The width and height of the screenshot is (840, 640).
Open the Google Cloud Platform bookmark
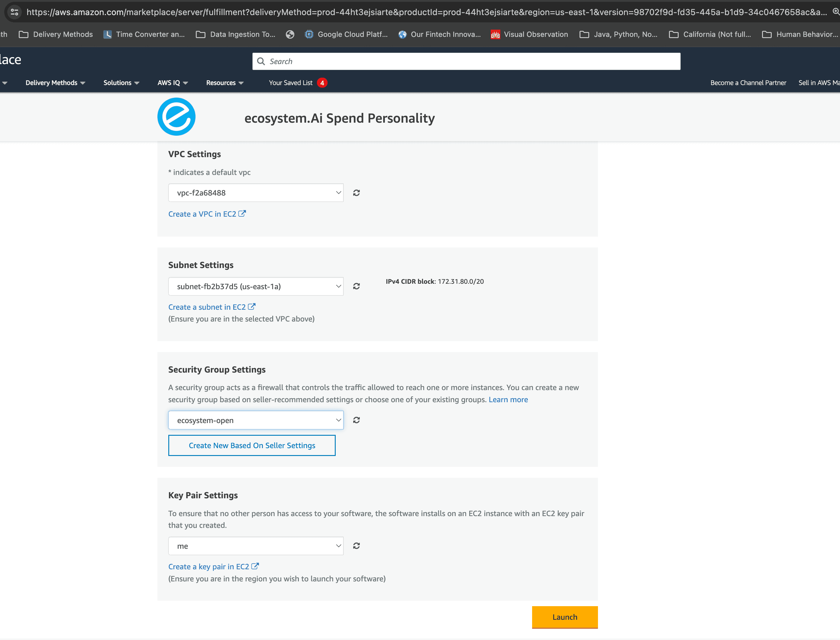click(x=346, y=34)
